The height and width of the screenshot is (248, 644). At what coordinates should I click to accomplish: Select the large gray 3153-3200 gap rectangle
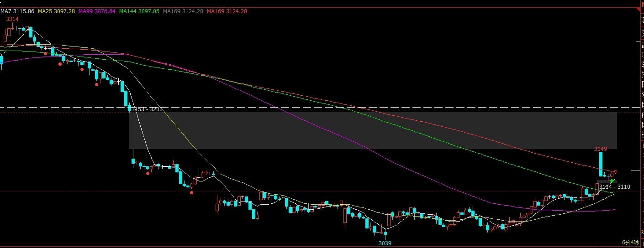373,130
